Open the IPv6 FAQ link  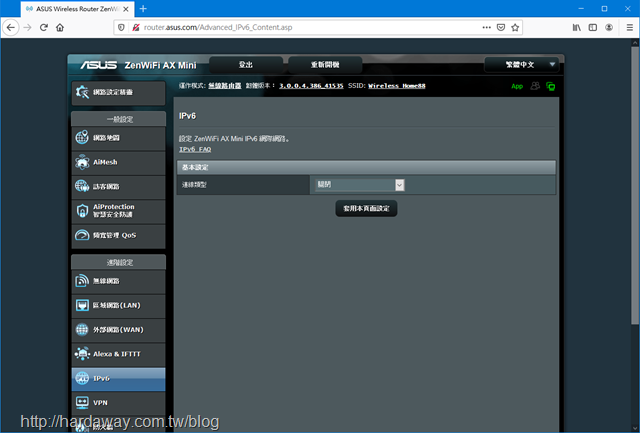click(195, 149)
